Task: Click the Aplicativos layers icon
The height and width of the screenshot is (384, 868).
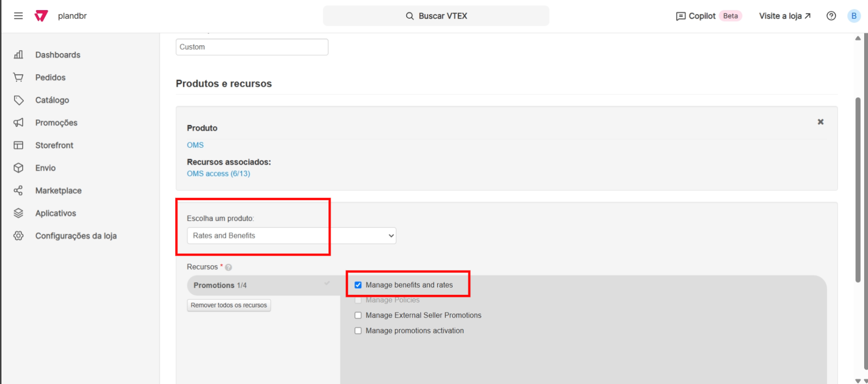Action: coord(18,213)
